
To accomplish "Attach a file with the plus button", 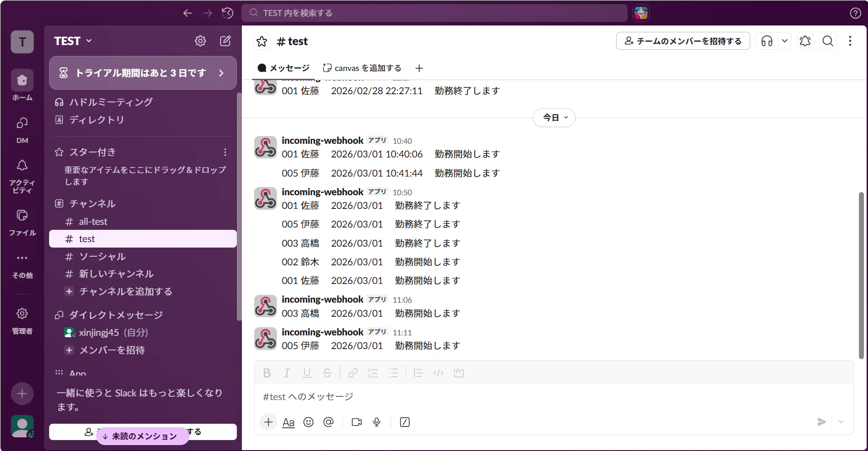I will pos(268,422).
